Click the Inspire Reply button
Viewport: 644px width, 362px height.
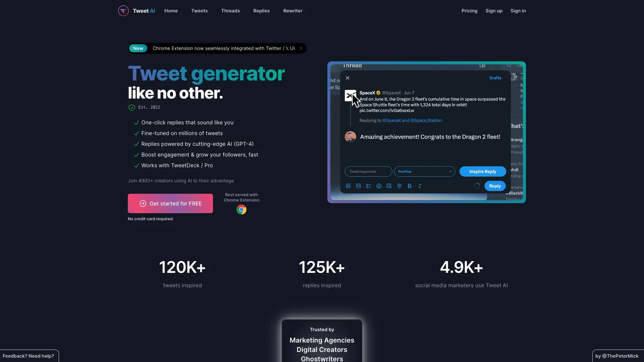[x=483, y=171]
